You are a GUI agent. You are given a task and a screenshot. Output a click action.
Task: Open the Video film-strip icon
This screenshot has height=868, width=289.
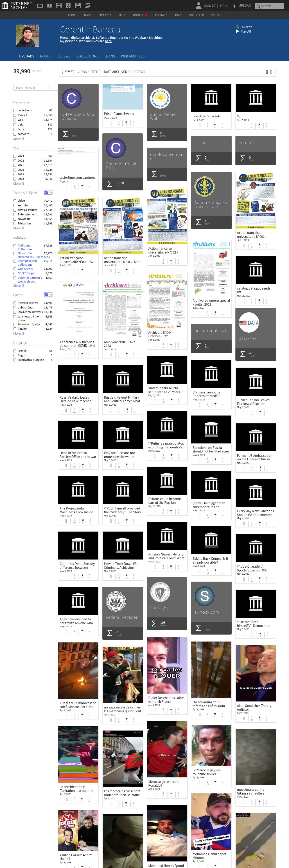[x=59, y=6]
